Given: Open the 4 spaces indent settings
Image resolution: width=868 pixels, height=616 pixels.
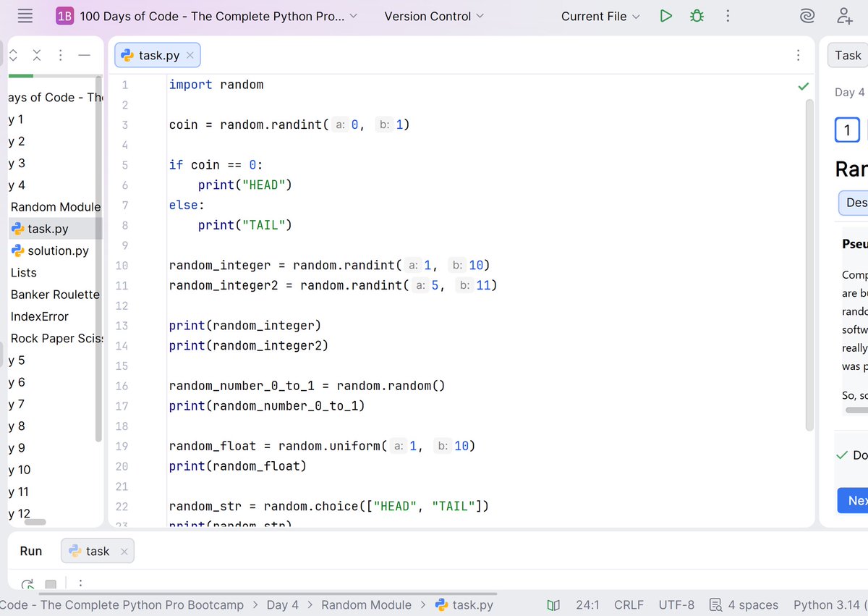Looking at the screenshot, I should pyautogui.click(x=744, y=605).
